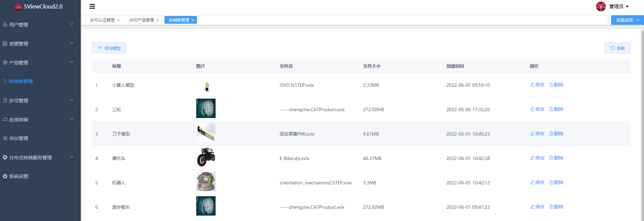Click file name OVO II.STEP.svlx
Screen dimensions: 644x221
pos(297,85)
